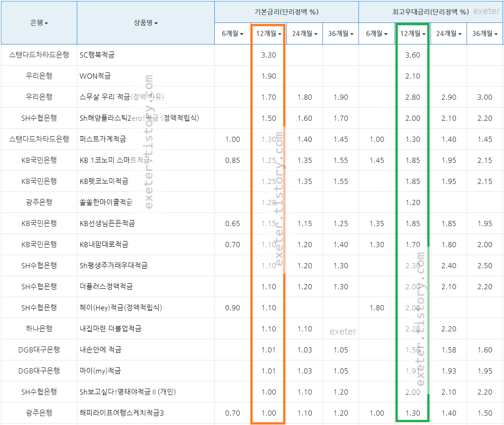Viewport: 504px width, 425px height.
Task: Select the KB선생님든든적금 product
Action: [107, 223]
